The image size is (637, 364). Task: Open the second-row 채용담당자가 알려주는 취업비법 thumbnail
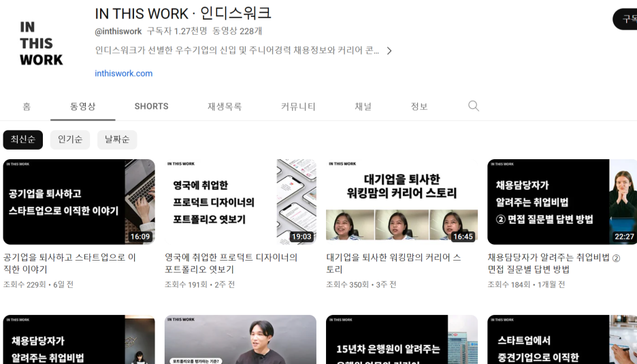(79, 340)
